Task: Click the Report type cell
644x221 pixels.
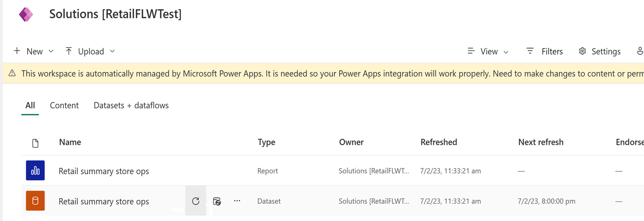Action: pos(268,171)
